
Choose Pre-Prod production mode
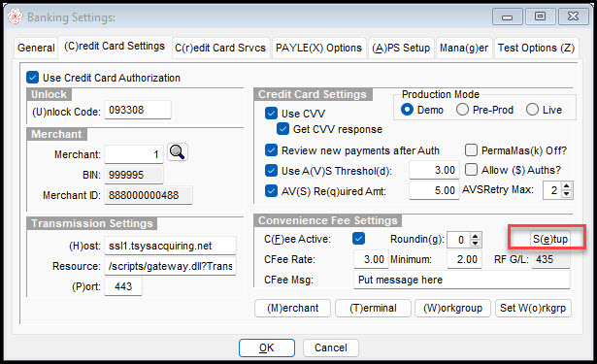click(462, 110)
